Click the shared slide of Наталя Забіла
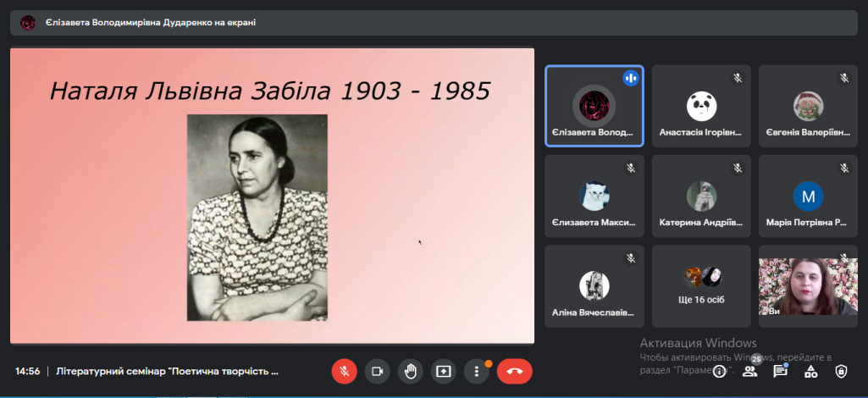 272,196
